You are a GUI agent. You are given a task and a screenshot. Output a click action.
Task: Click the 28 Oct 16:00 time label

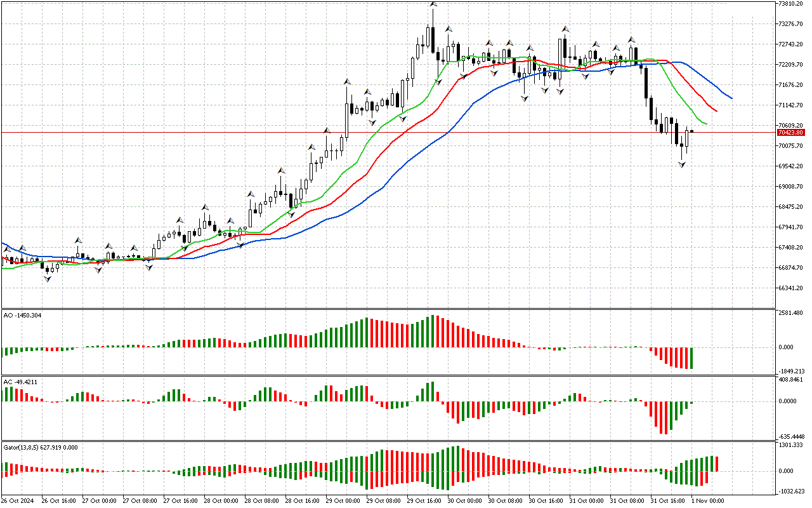[302, 500]
